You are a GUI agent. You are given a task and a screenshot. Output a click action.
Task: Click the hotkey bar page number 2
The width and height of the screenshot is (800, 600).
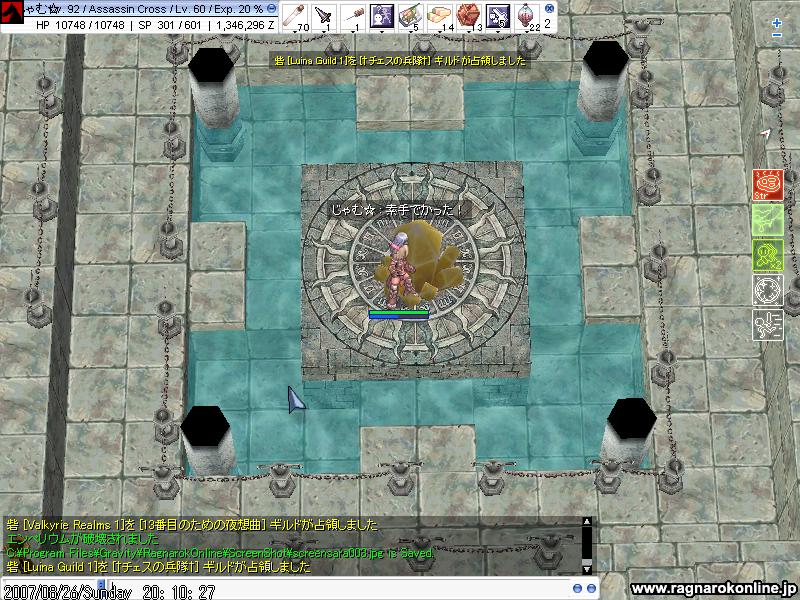click(x=547, y=24)
